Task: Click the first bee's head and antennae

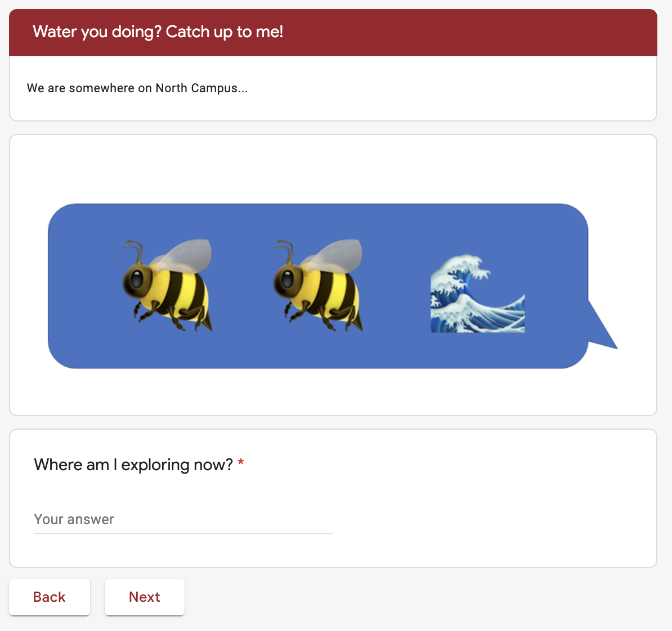Action: pyautogui.click(x=136, y=270)
